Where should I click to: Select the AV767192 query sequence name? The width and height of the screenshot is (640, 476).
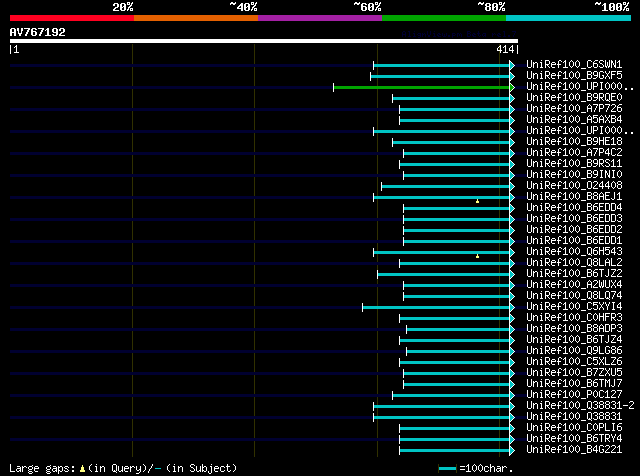click(x=38, y=32)
